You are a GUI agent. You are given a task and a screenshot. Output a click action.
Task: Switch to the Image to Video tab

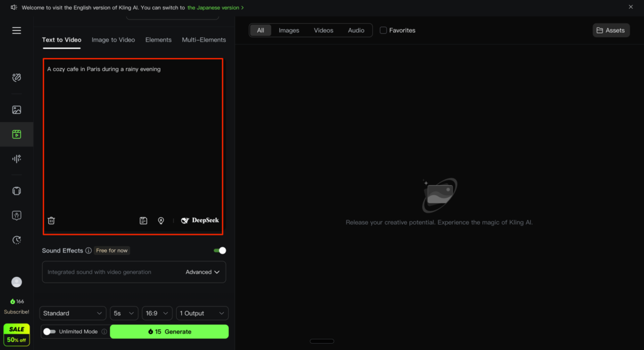[113, 40]
